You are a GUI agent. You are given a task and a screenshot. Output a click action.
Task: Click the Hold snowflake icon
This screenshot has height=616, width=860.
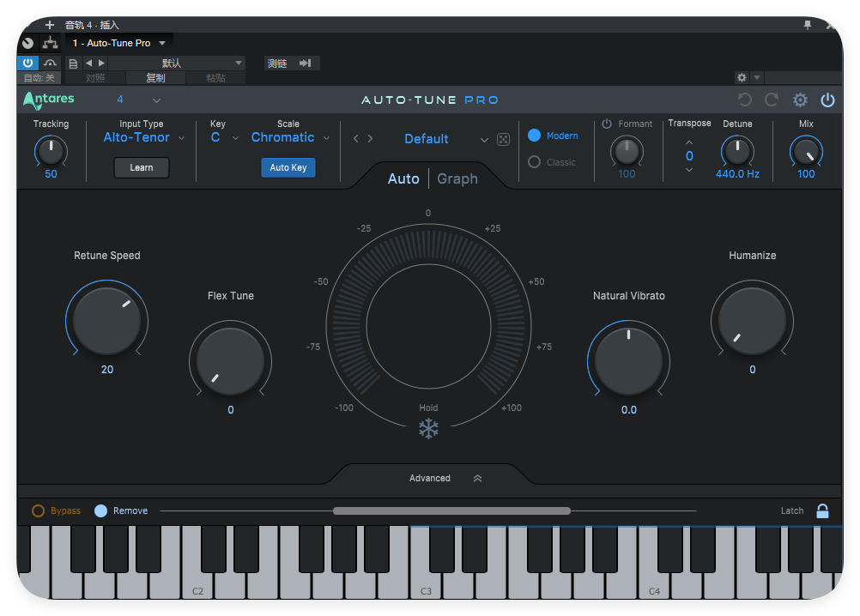point(428,429)
